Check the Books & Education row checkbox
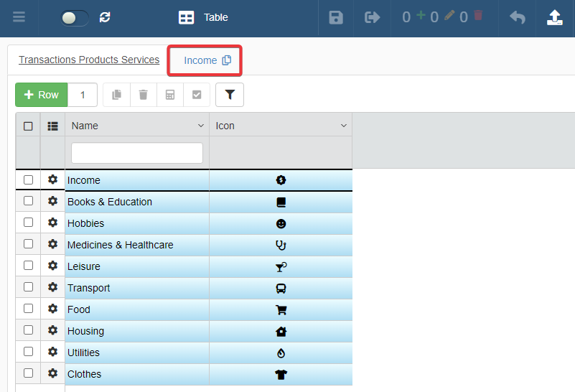The image size is (575, 392). 28,201
